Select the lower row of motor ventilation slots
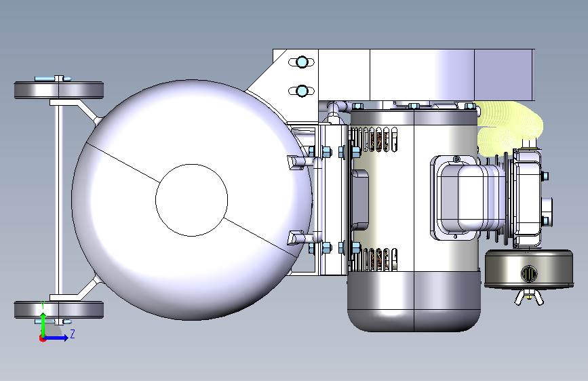The image size is (588, 381). [374, 259]
